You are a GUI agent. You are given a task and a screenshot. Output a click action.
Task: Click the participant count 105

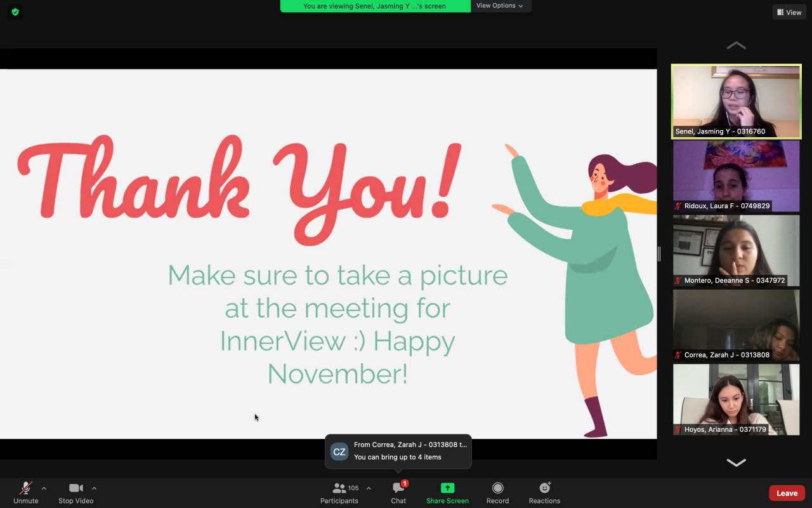pyautogui.click(x=353, y=488)
